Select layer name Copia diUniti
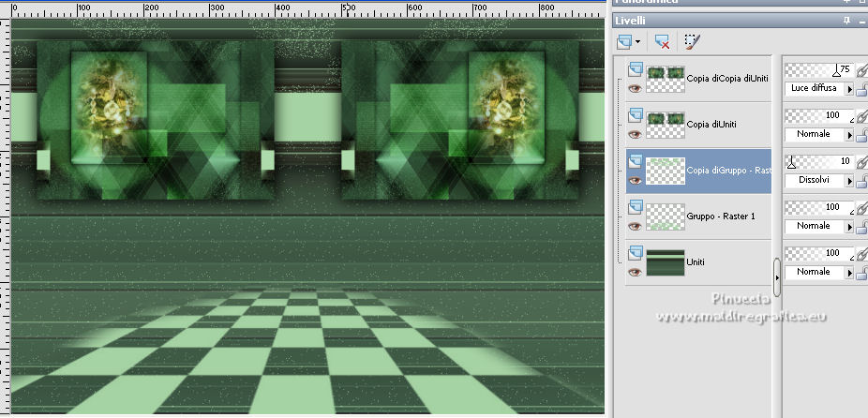Image resolution: width=868 pixels, height=418 pixels. 711,125
